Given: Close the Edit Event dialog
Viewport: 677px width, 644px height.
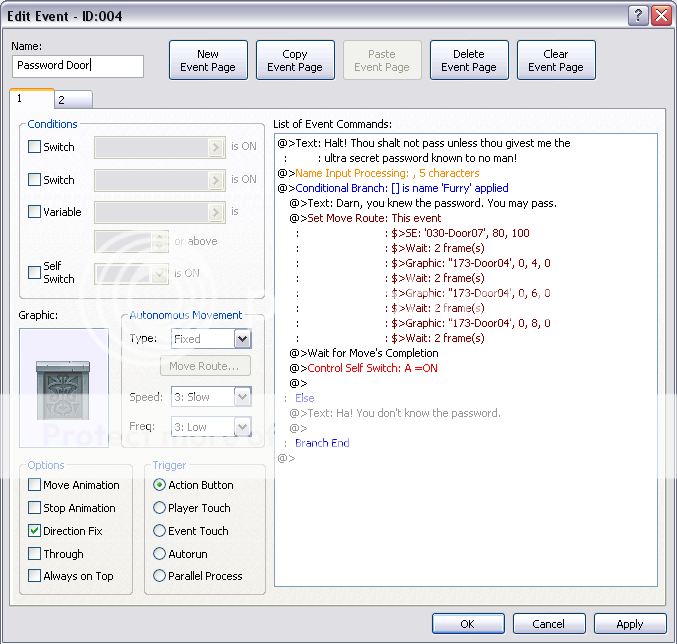Looking at the screenshot, I should pos(660,15).
